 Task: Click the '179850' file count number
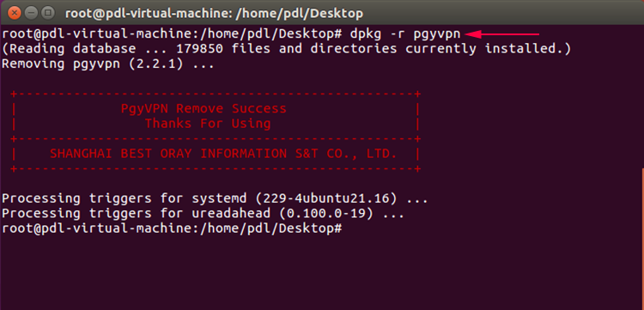[x=199, y=49]
